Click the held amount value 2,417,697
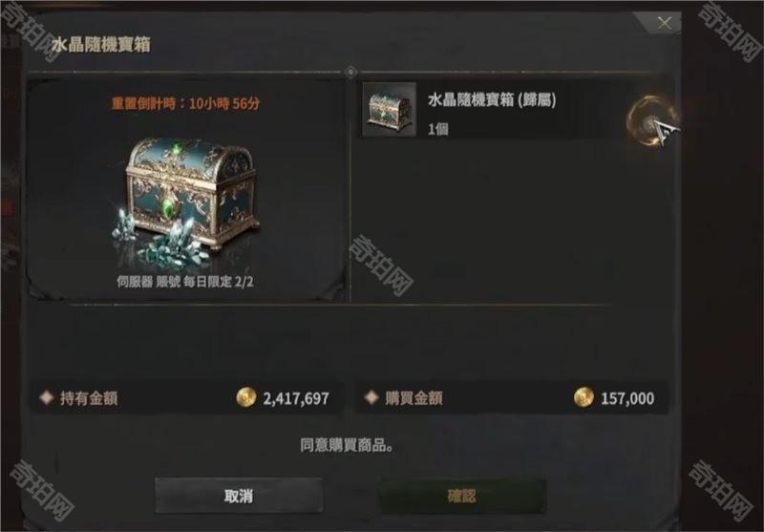Screen dimensions: 764x532 tap(296, 398)
